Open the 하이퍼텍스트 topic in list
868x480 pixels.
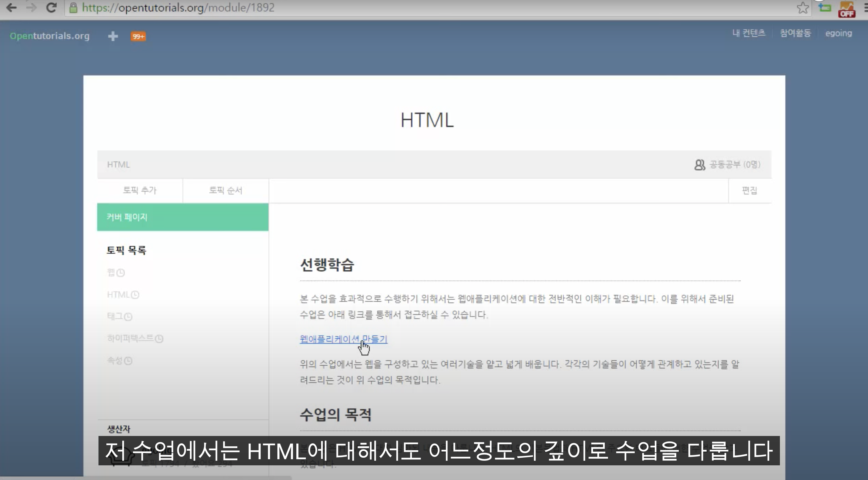(x=130, y=338)
